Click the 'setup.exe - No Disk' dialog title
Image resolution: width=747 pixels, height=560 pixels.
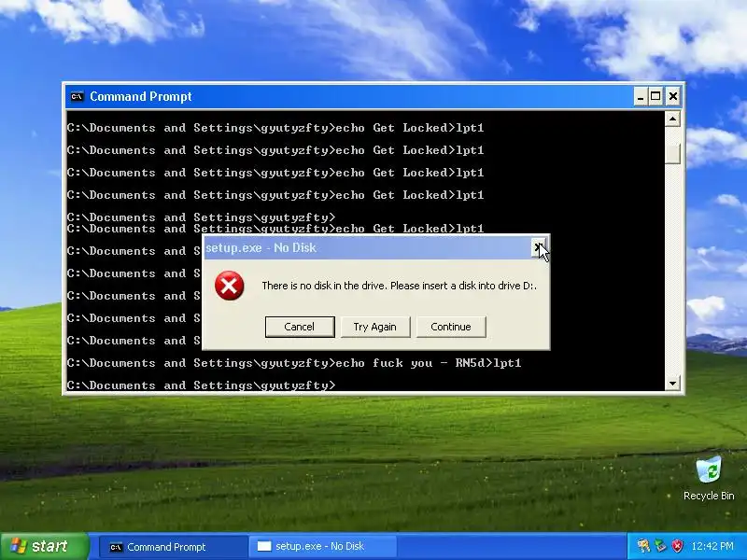pos(261,248)
